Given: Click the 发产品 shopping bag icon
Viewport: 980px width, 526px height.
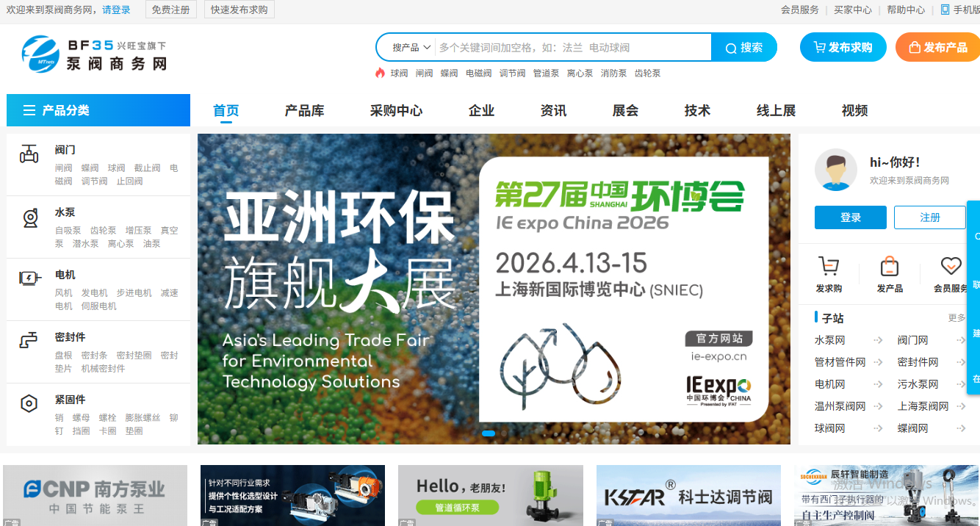Looking at the screenshot, I should (x=890, y=264).
